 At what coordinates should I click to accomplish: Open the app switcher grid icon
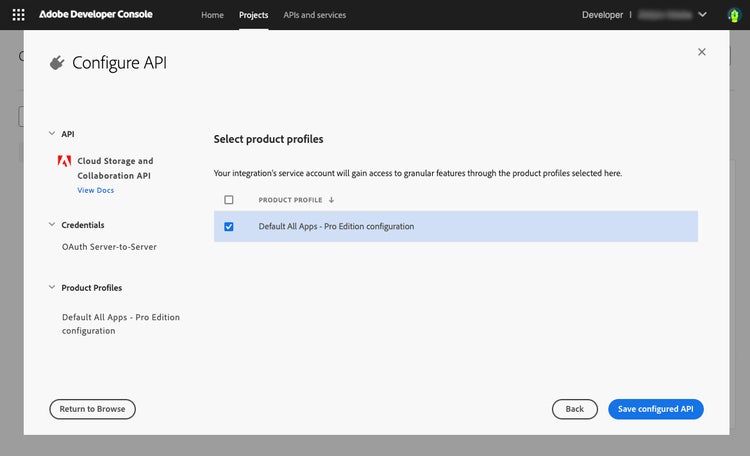18,15
